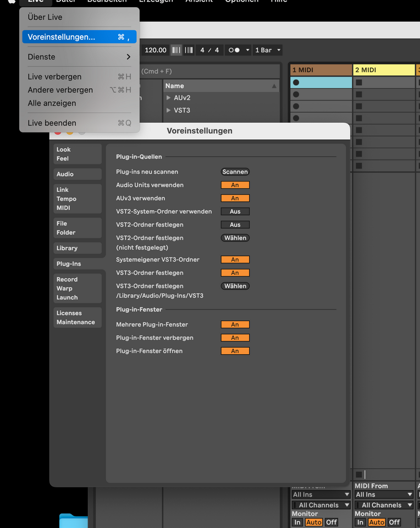Enable VST2-System-Ordner verwenden
This screenshot has width=420, height=528.
pyautogui.click(x=235, y=211)
